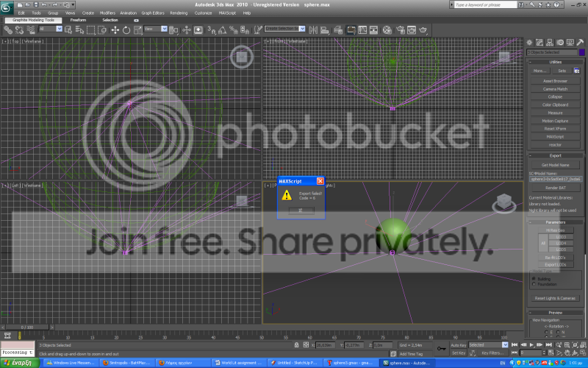Open the Rendered Frame Window
Image resolution: width=588 pixels, height=368 pixels.
click(412, 29)
